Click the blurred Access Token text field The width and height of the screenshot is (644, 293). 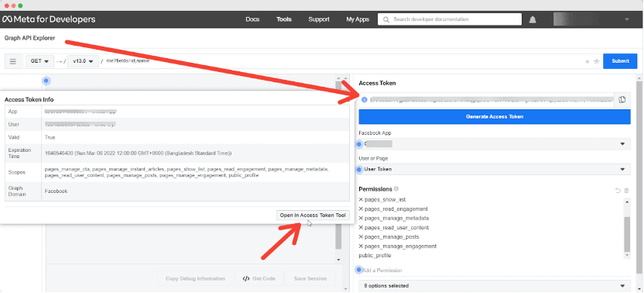[486, 99]
